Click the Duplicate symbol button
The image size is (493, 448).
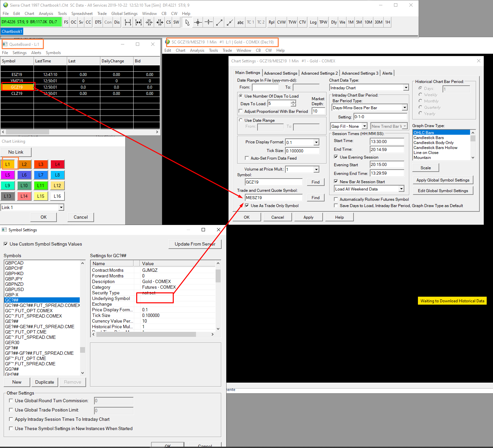coord(45,382)
